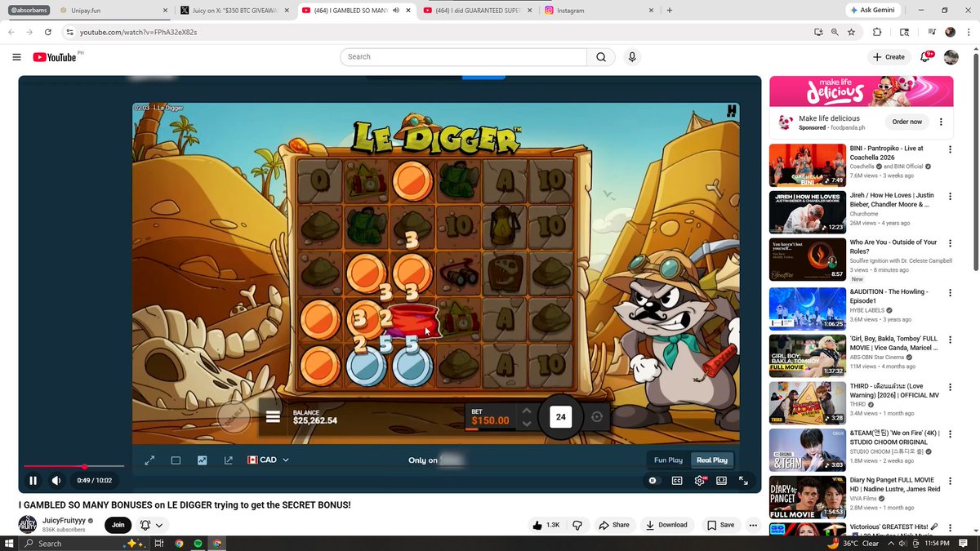Open Spotify from the taskbar
The width and height of the screenshot is (980, 551).
tap(198, 543)
